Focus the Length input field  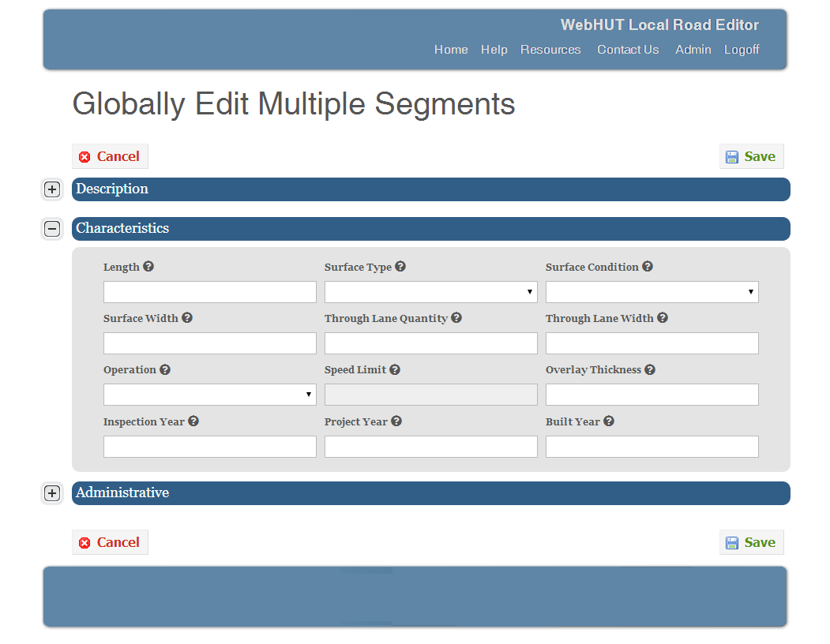tap(209, 292)
